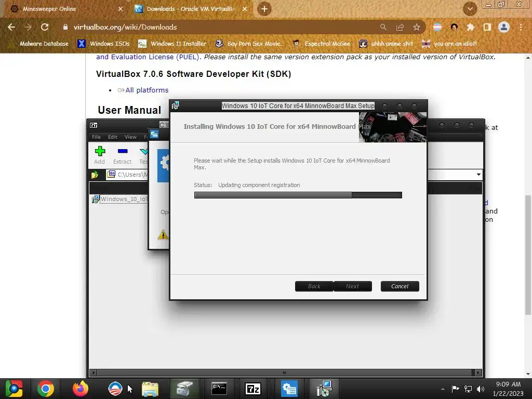Open the View menu in 7-Zip
The image size is (532, 399).
pos(130,137)
